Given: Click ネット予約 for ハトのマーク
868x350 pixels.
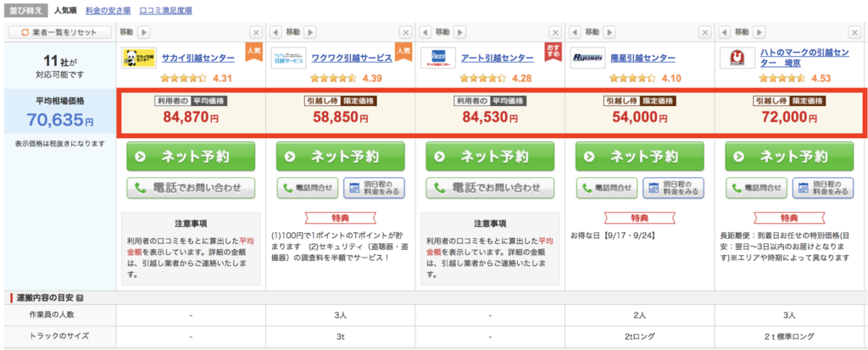Looking at the screenshot, I should tap(789, 156).
